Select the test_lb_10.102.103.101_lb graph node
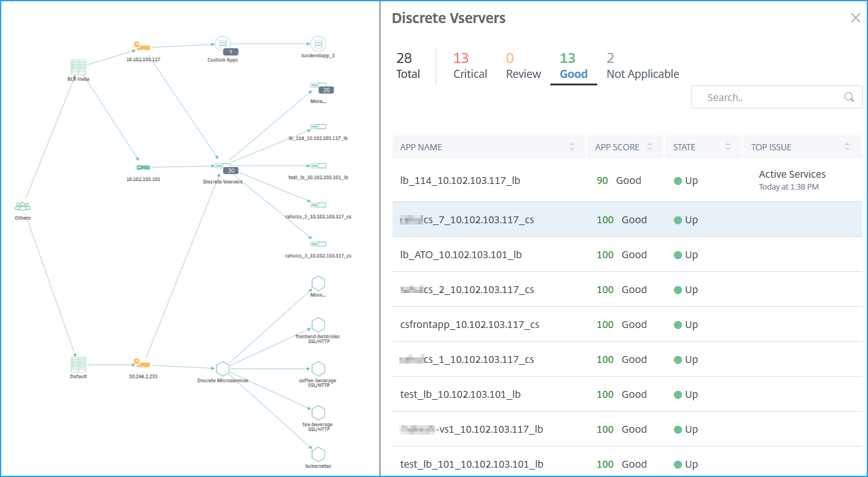The height and width of the screenshot is (477, 868). (318, 166)
